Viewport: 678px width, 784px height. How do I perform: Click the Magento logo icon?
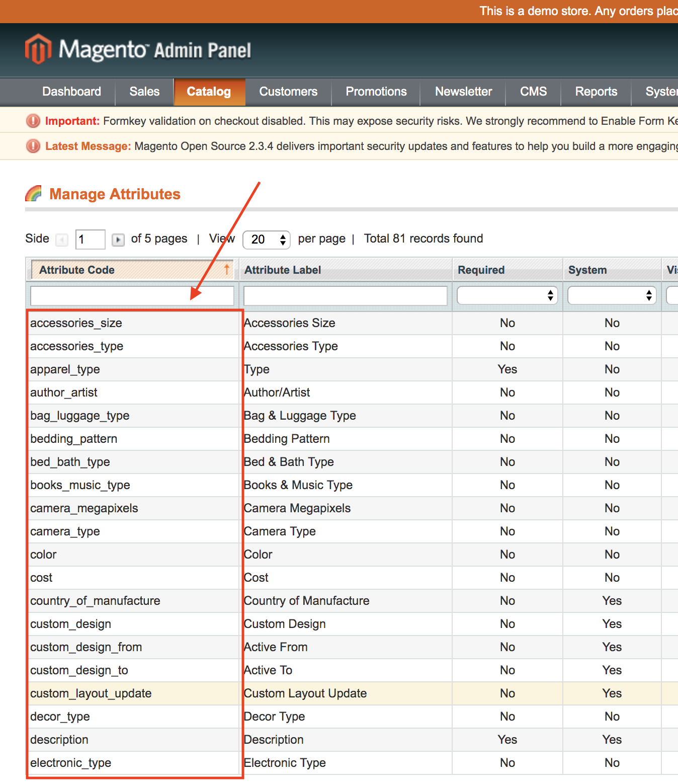[x=38, y=49]
